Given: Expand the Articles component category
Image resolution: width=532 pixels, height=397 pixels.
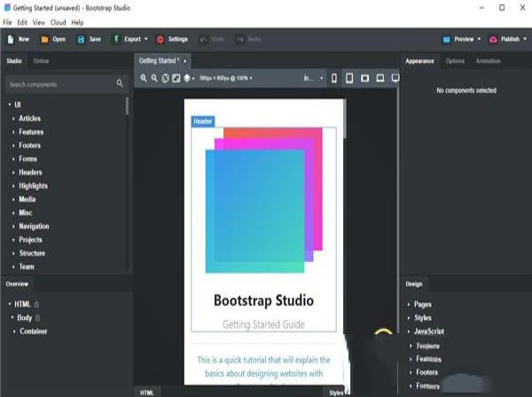Looking at the screenshot, I should coord(13,119).
